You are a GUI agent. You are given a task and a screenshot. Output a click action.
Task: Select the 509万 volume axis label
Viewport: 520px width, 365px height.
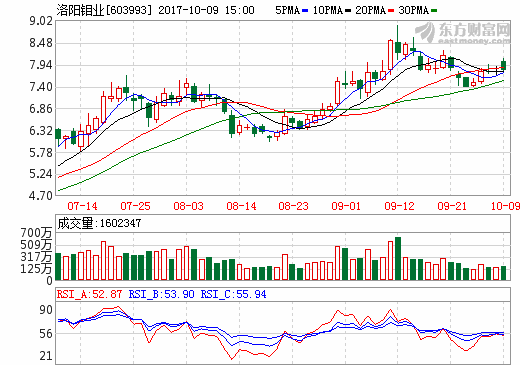(x=36, y=245)
